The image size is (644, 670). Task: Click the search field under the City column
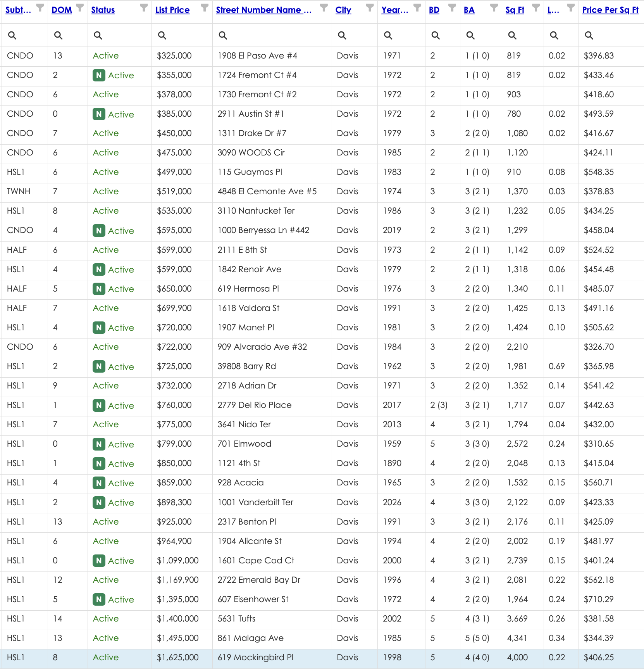tap(355, 35)
